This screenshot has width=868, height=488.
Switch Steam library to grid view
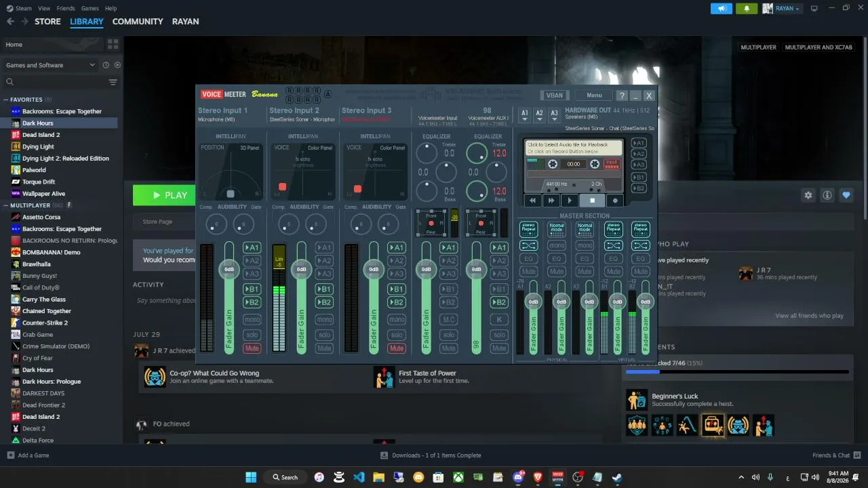click(113, 44)
